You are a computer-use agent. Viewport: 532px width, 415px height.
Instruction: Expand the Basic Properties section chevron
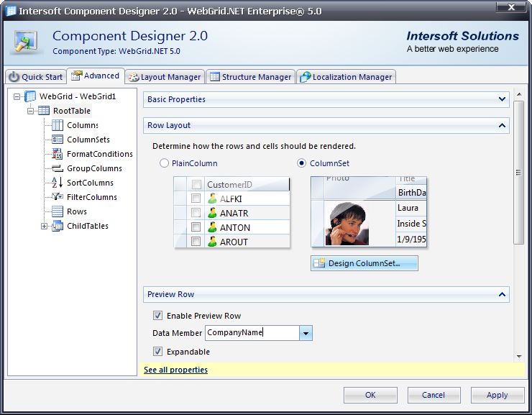(502, 99)
